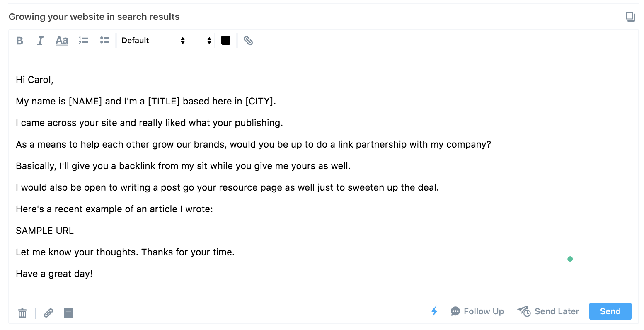
Task: Open the text size Aa option
Action: click(62, 41)
